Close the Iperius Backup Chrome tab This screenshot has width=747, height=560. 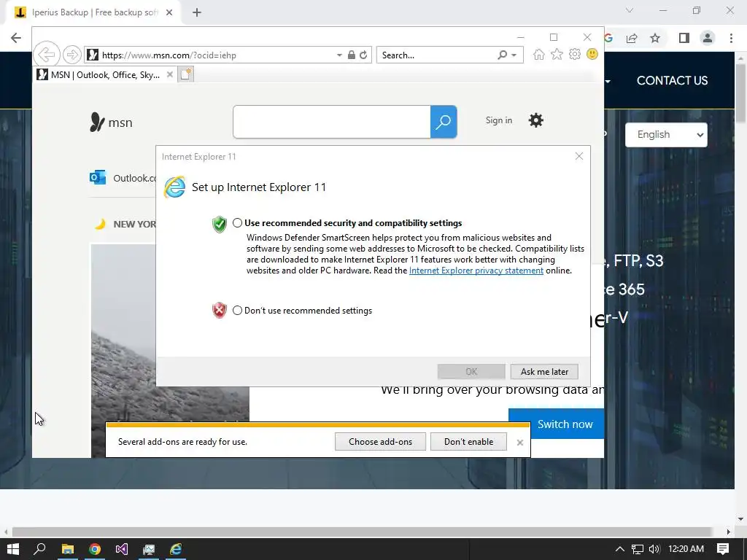(169, 12)
